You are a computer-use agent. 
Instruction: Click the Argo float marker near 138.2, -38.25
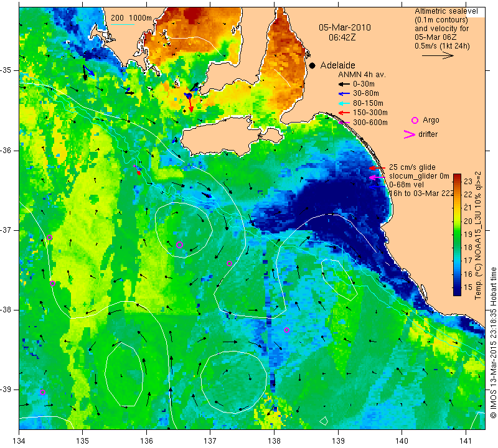(x=286, y=330)
